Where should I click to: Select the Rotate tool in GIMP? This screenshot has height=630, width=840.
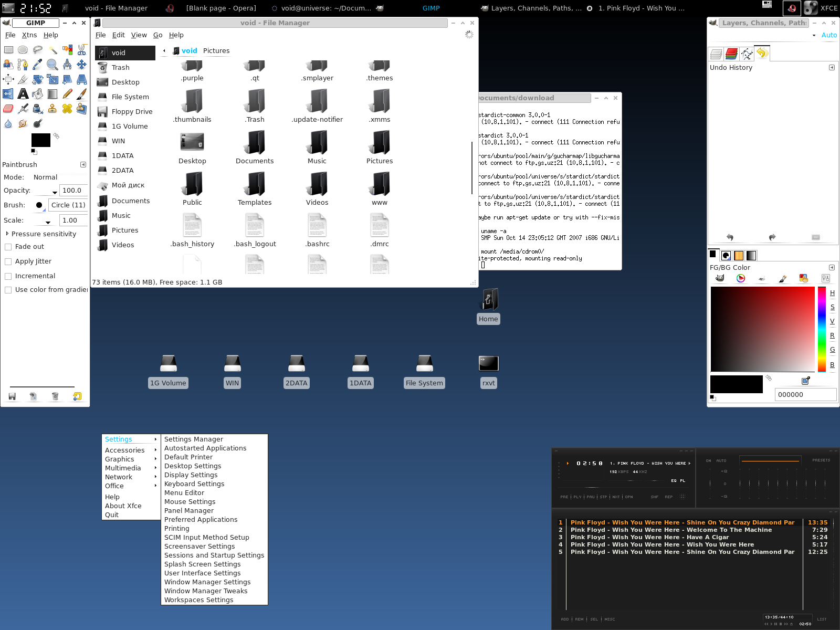point(38,79)
